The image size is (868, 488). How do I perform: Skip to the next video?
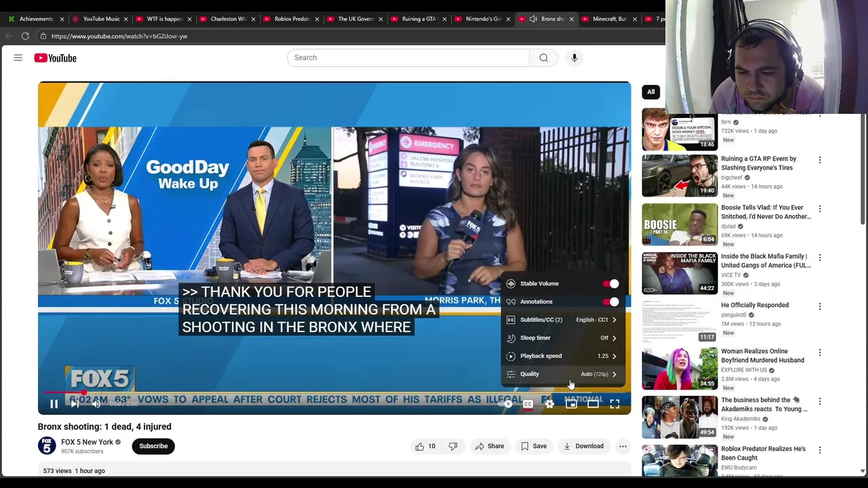[x=75, y=404]
